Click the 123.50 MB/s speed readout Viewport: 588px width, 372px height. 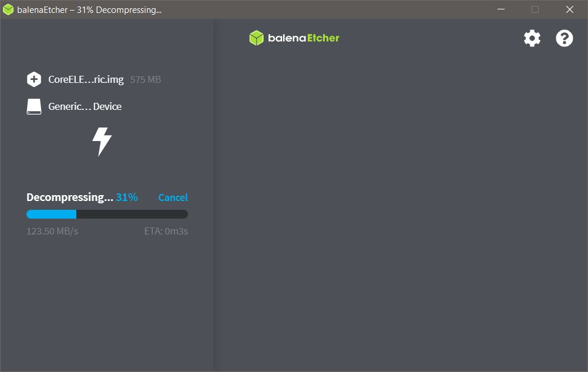coord(52,231)
